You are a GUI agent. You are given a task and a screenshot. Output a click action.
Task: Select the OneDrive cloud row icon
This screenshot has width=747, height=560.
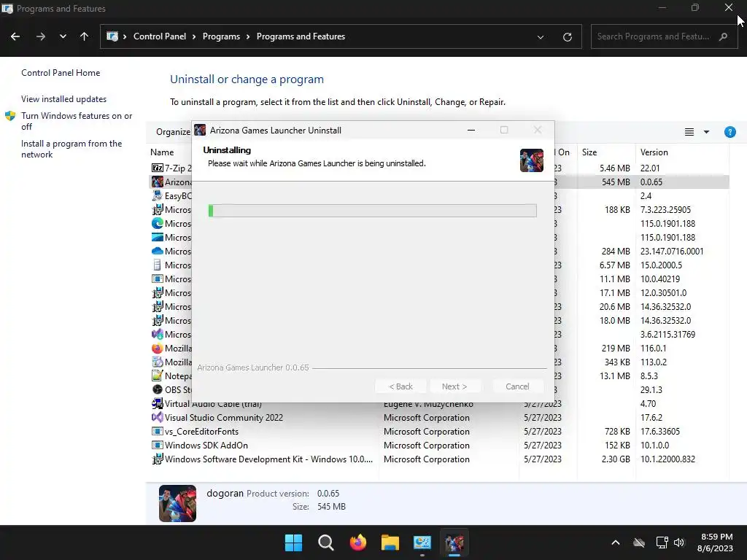click(x=158, y=251)
